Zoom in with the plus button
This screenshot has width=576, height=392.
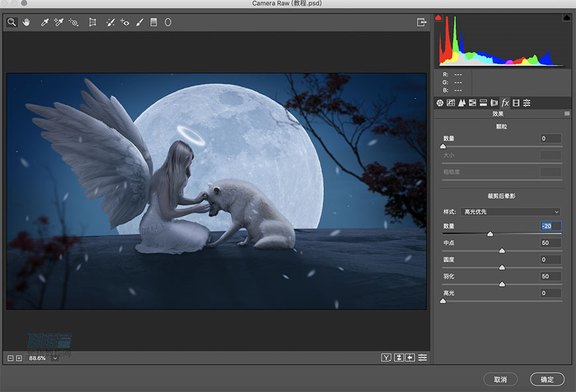click(x=19, y=358)
